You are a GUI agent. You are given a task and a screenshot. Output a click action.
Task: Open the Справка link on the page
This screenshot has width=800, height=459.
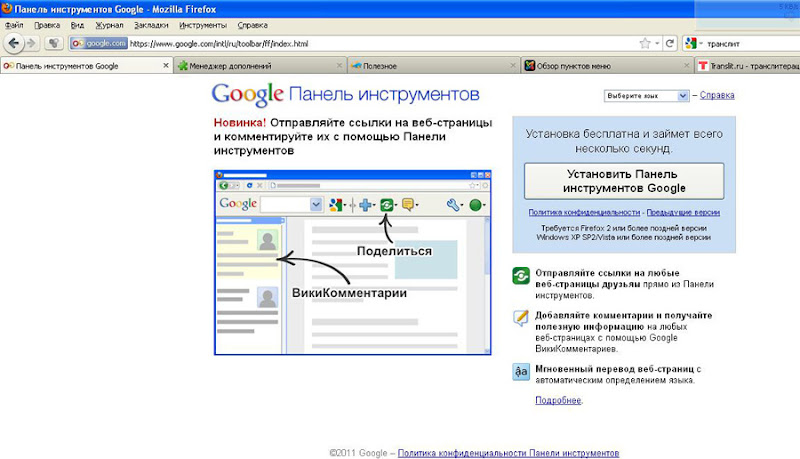[717, 95]
